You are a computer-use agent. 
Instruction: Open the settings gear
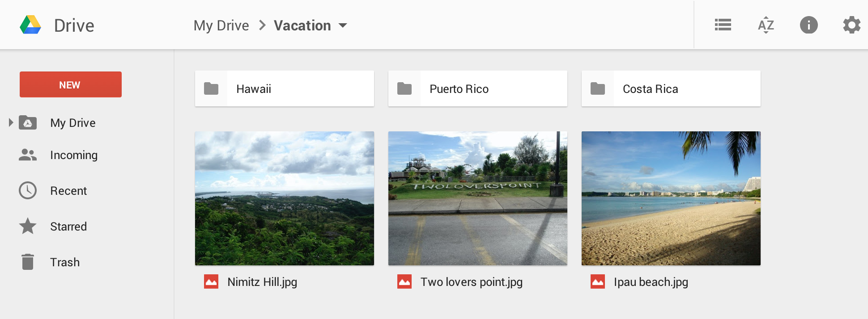pyautogui.click(x=851, y=25)
